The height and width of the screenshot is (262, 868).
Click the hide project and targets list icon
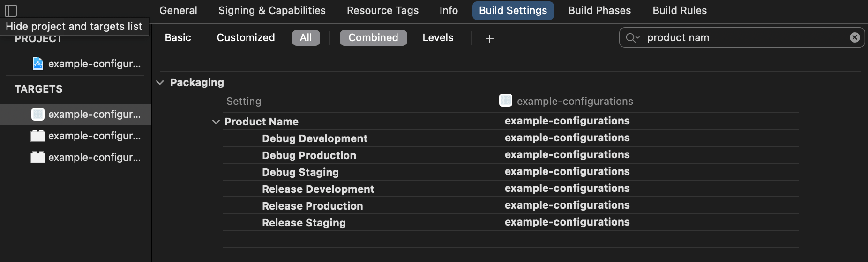point(11,10)
